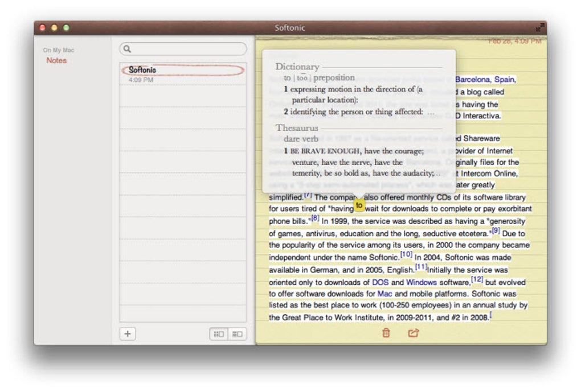
Task: Click the '4:09 PM' time under Softonic note
Action: point(141,80)
